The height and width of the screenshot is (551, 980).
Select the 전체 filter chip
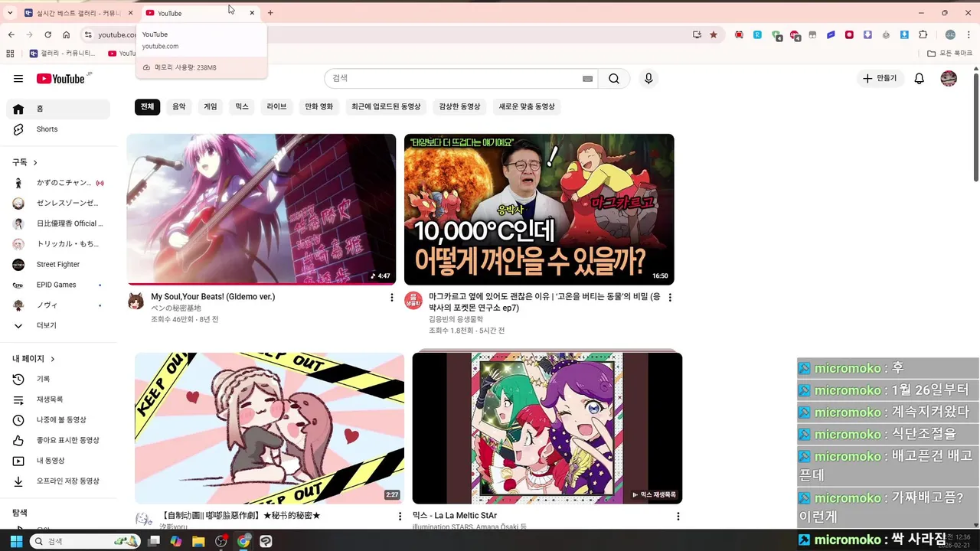[x=147, y=107]
